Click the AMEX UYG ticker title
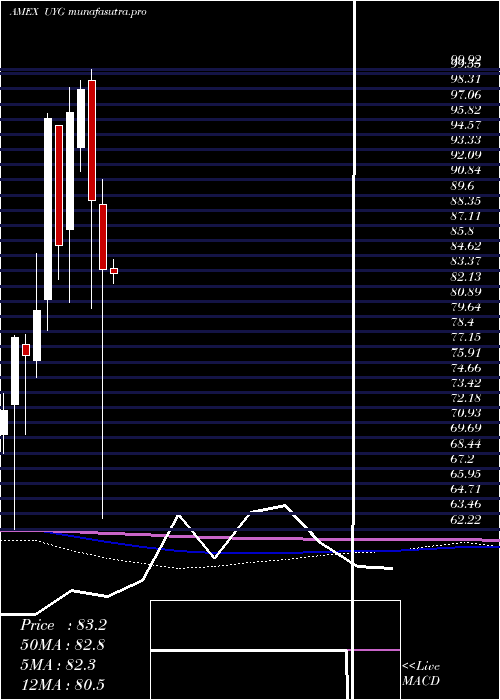The image size is (500, 700). 78,12
